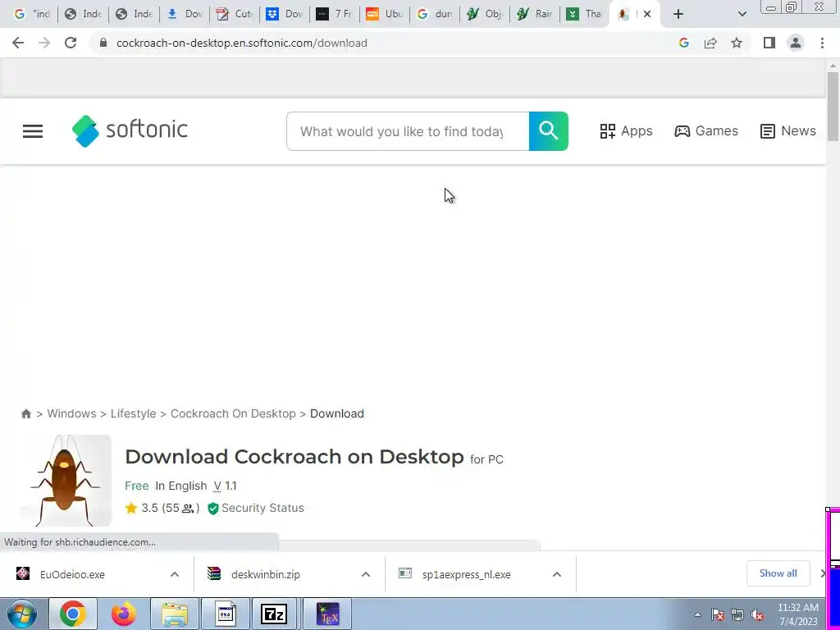
Task: Click the Windows breadcrumb link
Action: pos(72,413)
